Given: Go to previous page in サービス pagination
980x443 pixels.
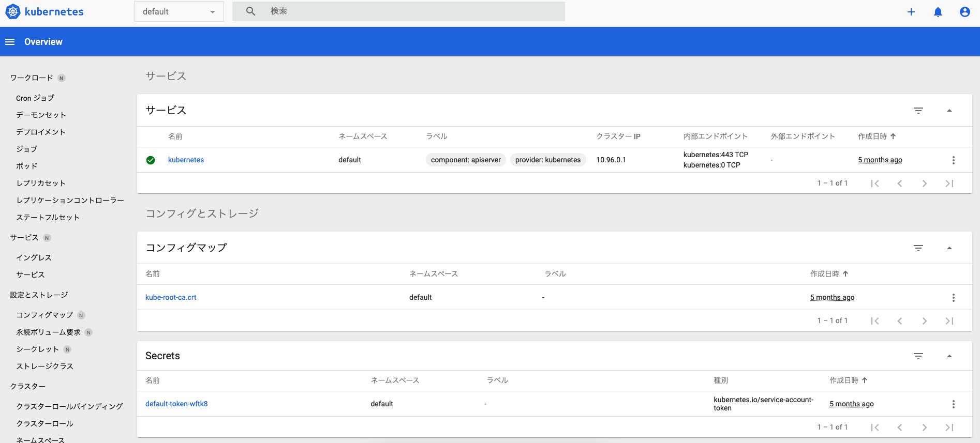Looking at the screenshot, I should (x=900, y=184).
